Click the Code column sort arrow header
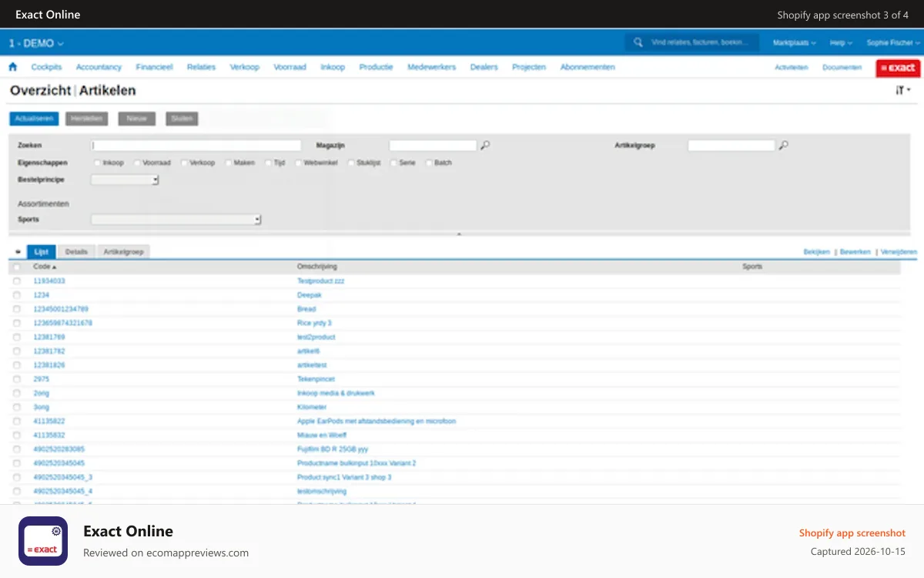This screenshot has height=578, width=924. [45, 267]
